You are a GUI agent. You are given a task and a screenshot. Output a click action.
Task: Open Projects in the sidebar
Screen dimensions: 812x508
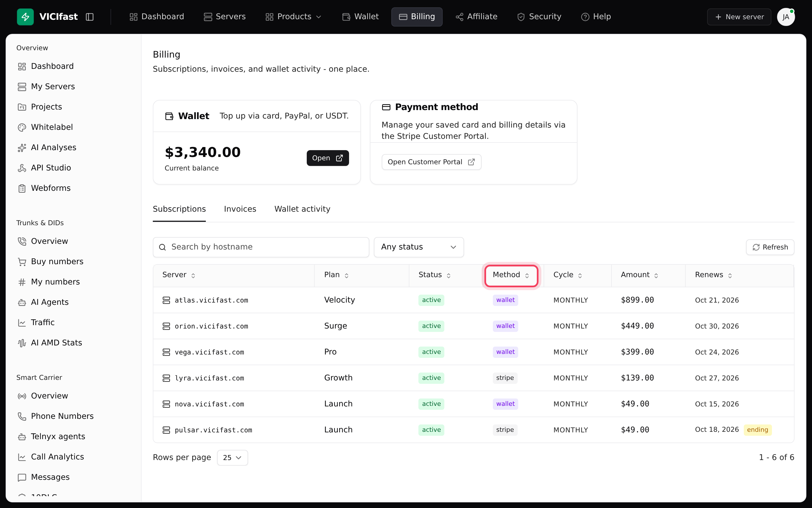click(40, 107)
